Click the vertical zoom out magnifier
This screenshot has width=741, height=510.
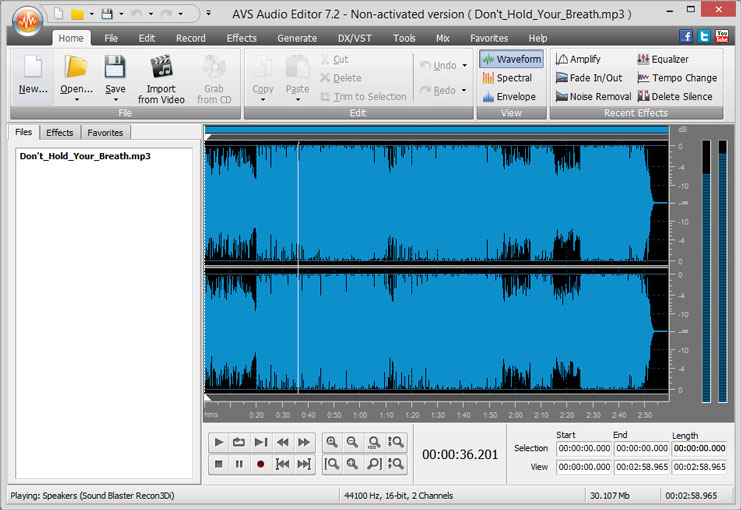tap(395, 464)
